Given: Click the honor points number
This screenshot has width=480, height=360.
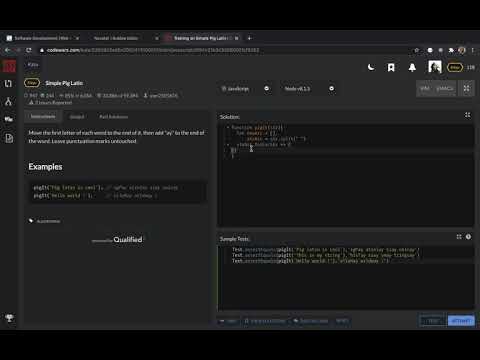Looking at the screenshot, I should [x=470, y=68].
